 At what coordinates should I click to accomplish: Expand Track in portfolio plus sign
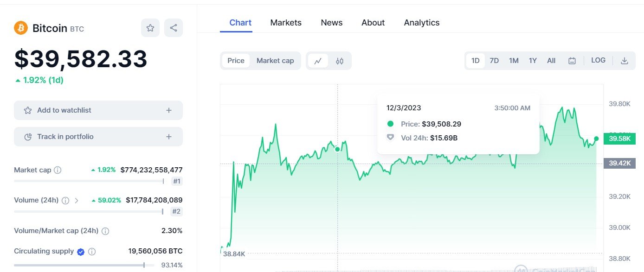(x=169, y=137)
